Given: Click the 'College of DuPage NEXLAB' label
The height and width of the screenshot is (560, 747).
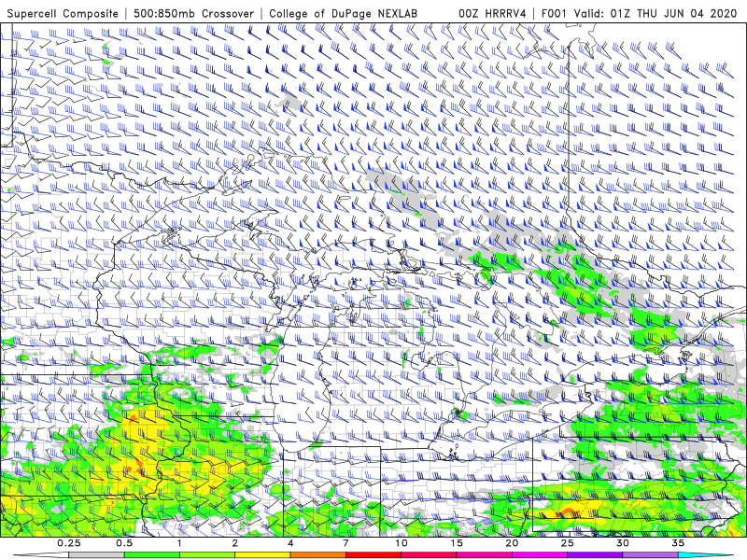Looking at the screenshot, I should (x=343, y=14).
